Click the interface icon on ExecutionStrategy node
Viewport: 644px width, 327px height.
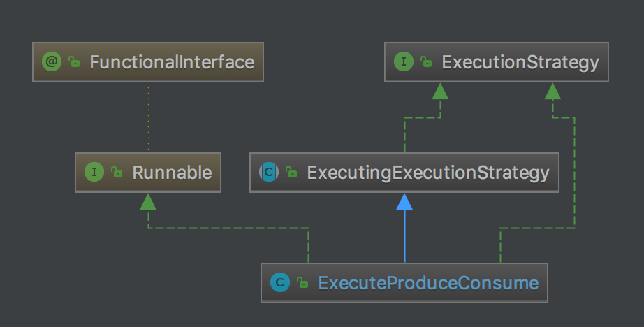click(x=404, y=62)
